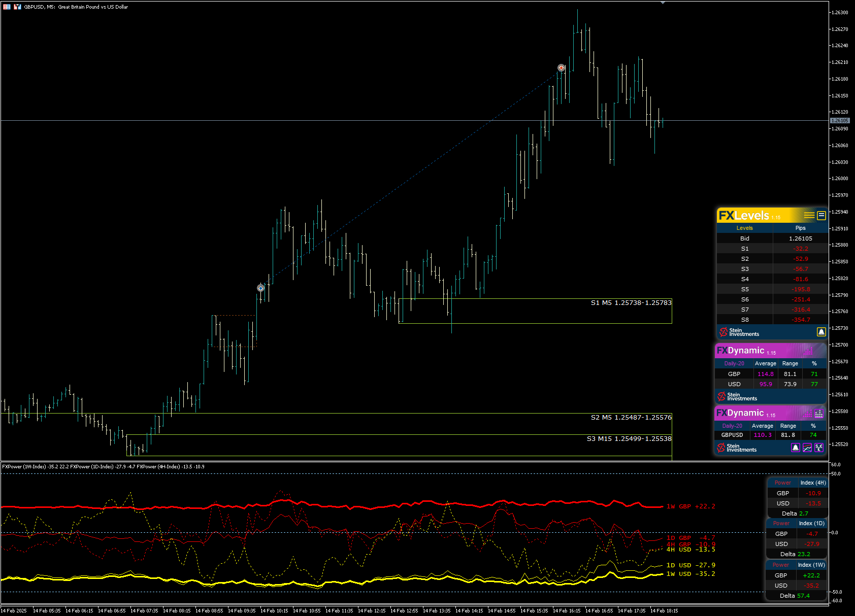The width and height of the screenshot is (855, 616).
Task: Toggle the FXLevels alert bell icon
Action: click(821, 332)
